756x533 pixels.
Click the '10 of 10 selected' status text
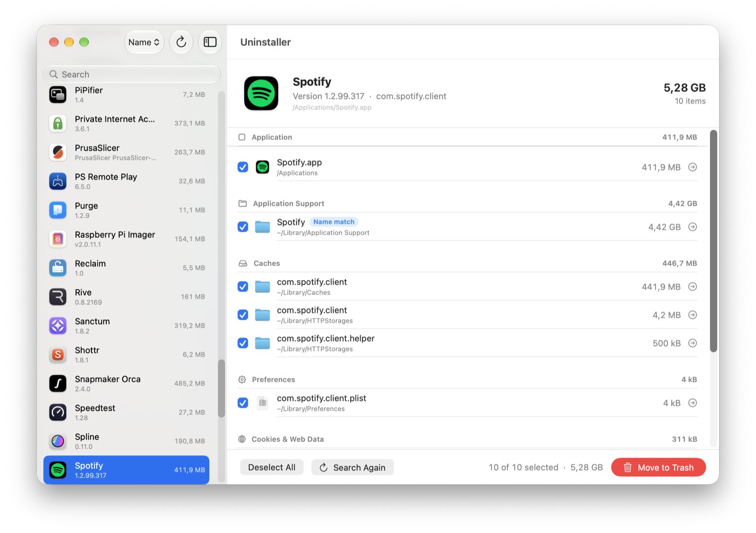click(524, 467)
